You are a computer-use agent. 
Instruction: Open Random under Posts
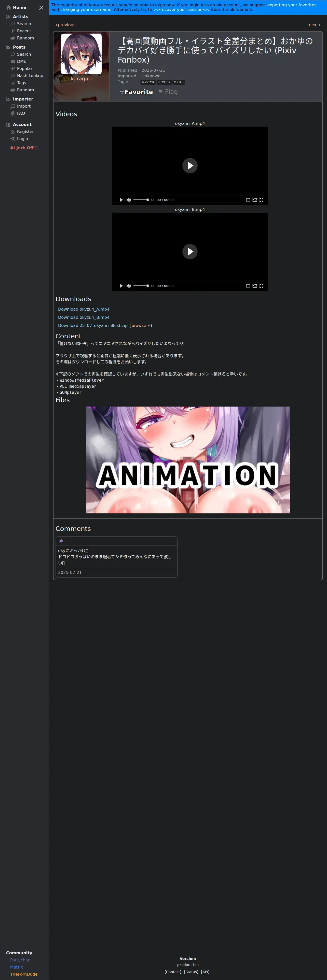pyautogui.click(x=22, y=90)
